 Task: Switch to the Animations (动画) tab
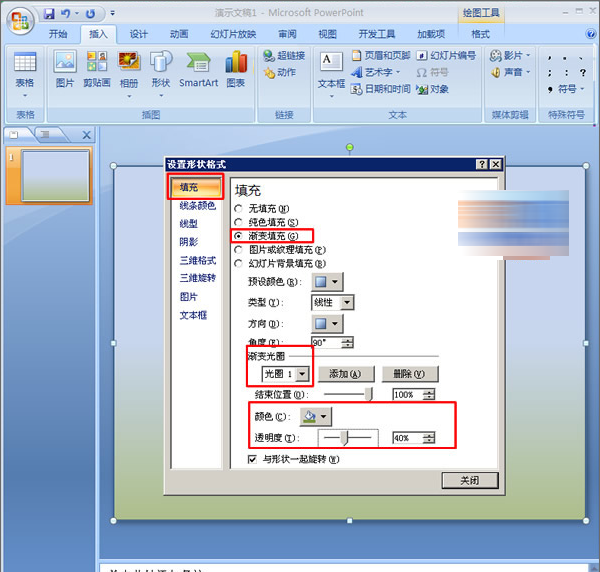point(179,34)
